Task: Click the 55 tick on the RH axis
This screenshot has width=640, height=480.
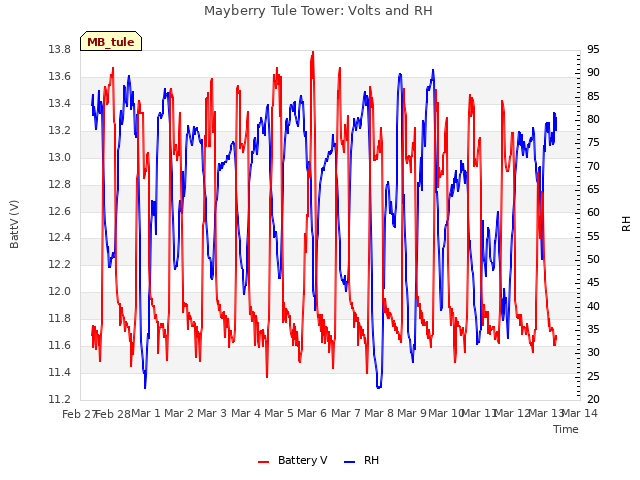Action: coord(593,236)
